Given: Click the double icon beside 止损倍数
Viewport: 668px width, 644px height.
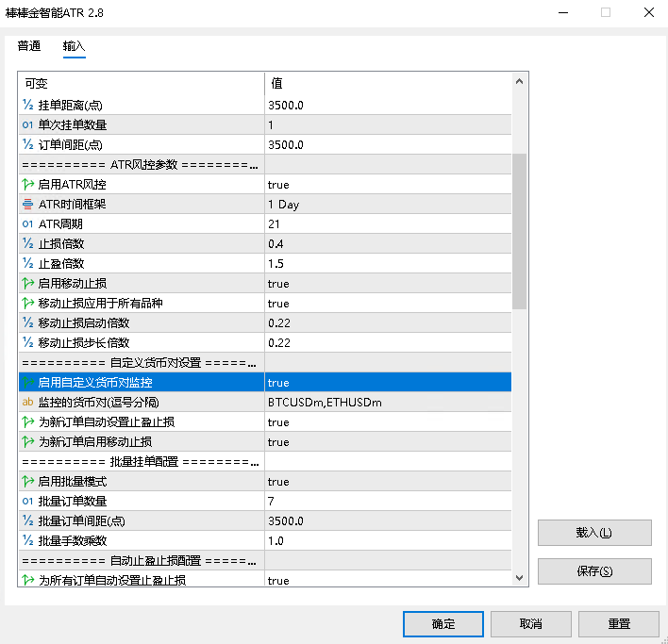Looking at the screenshot, I should point(27,243).
